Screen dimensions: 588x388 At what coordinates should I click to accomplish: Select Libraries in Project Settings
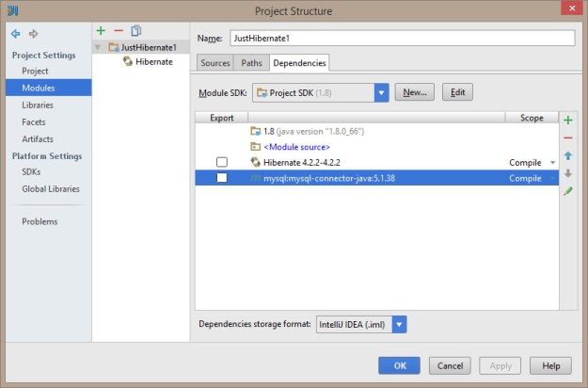click(x=38, y=105)
